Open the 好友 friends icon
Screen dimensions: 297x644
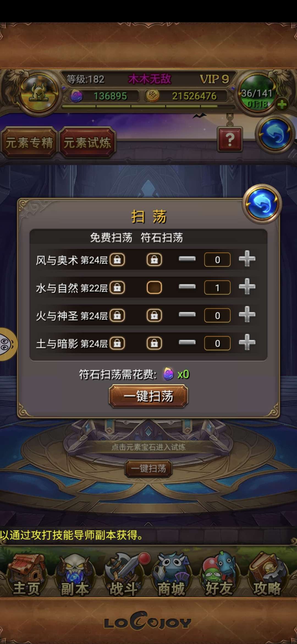pos(219,576)
